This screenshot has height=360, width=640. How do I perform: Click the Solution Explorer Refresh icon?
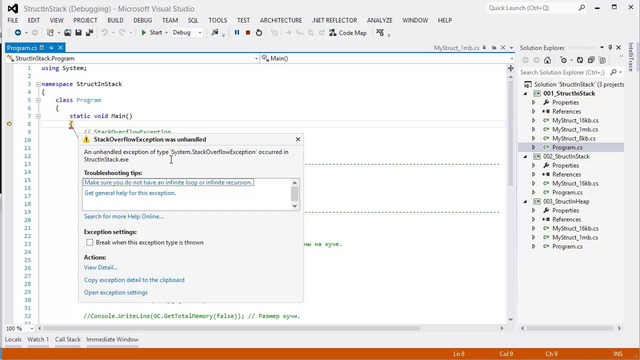pos(580,60)
